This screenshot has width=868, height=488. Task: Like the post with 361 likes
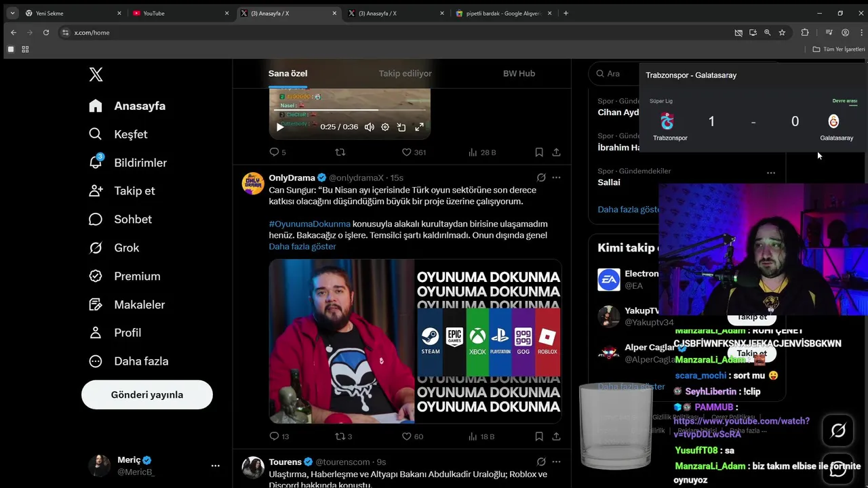(414, 152)
